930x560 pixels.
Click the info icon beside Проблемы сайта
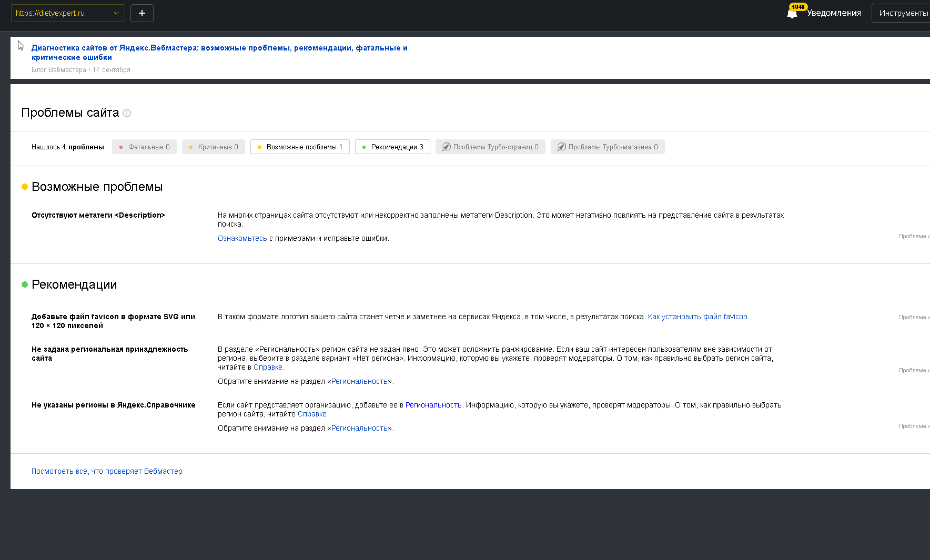(127, 113)
